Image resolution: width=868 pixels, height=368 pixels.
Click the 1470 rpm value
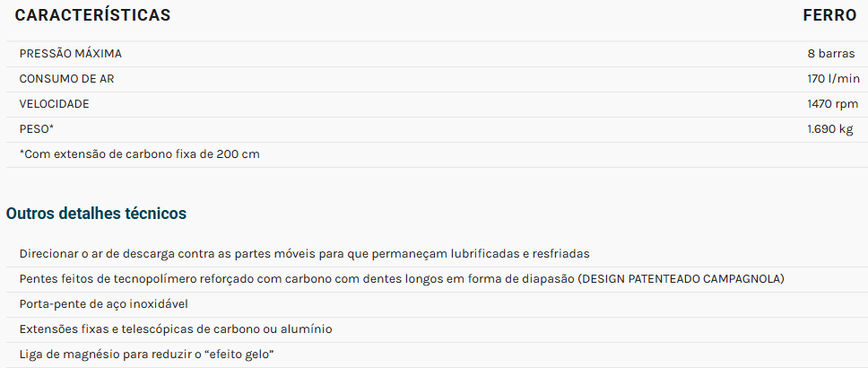coord(833,103)
